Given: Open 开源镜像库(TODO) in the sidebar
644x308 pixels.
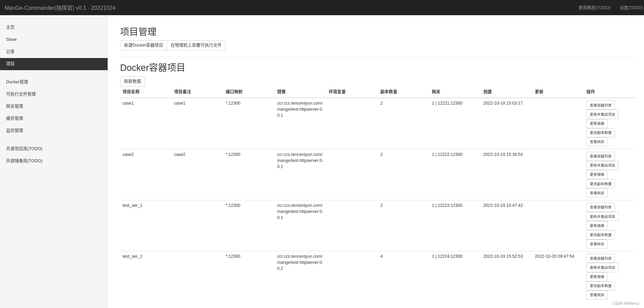Looking at the screenshot, I should pos(54,161).
